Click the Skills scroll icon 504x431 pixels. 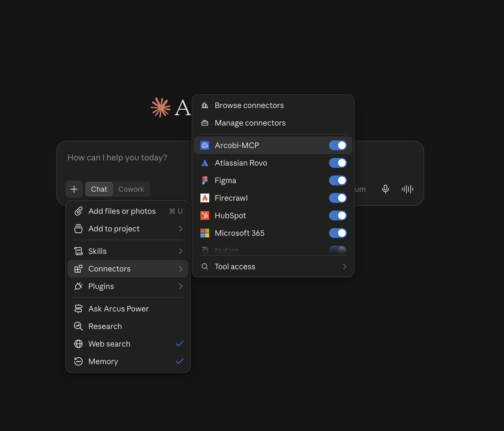click(x=78, y=251)
